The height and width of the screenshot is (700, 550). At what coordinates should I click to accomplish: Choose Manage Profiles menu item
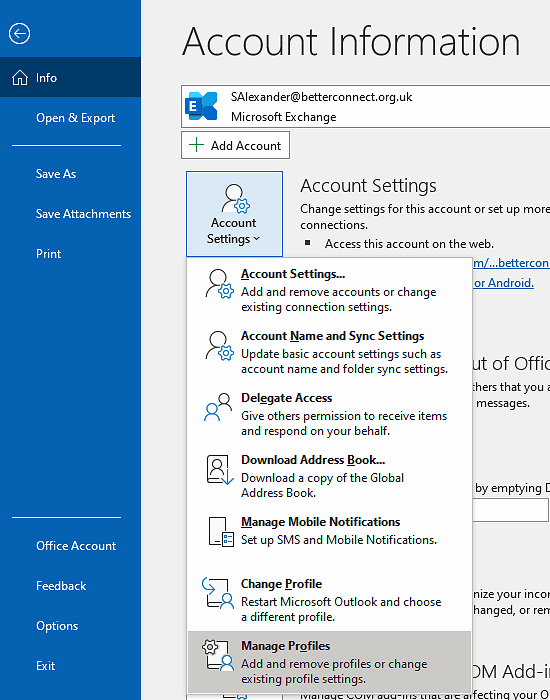[x=329, y=662]
